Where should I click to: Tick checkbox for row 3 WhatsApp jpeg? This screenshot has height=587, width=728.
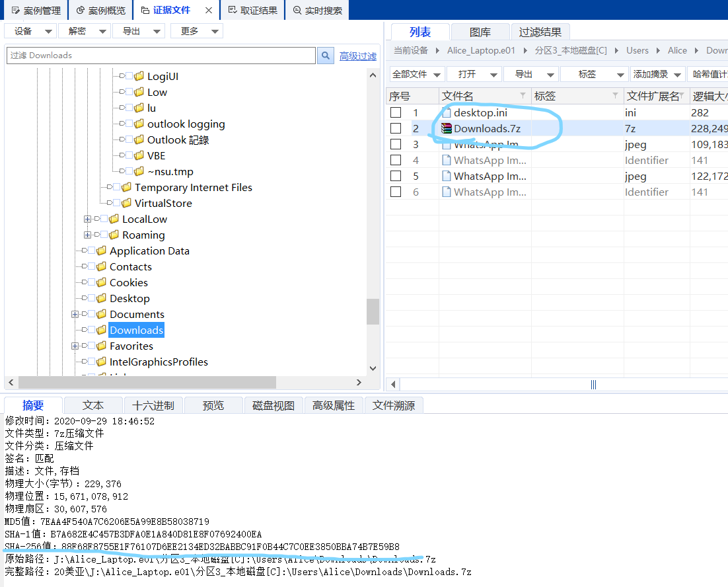(396, 144)
